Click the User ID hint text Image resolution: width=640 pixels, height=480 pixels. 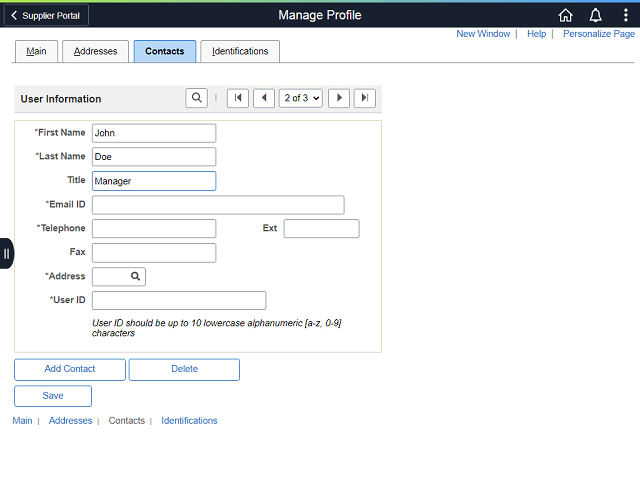[216, 328]
